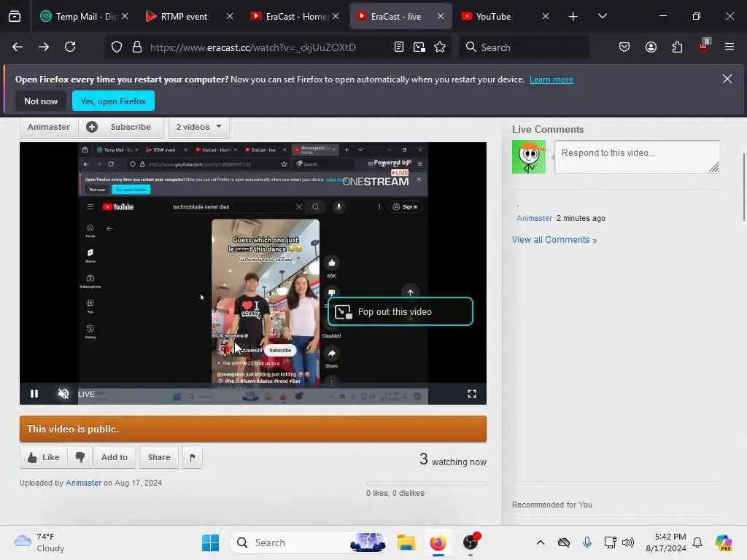Click the uBlock extension icon with badge
The width and height of the screenshot is (747, 560).
(x=704, y=46)
